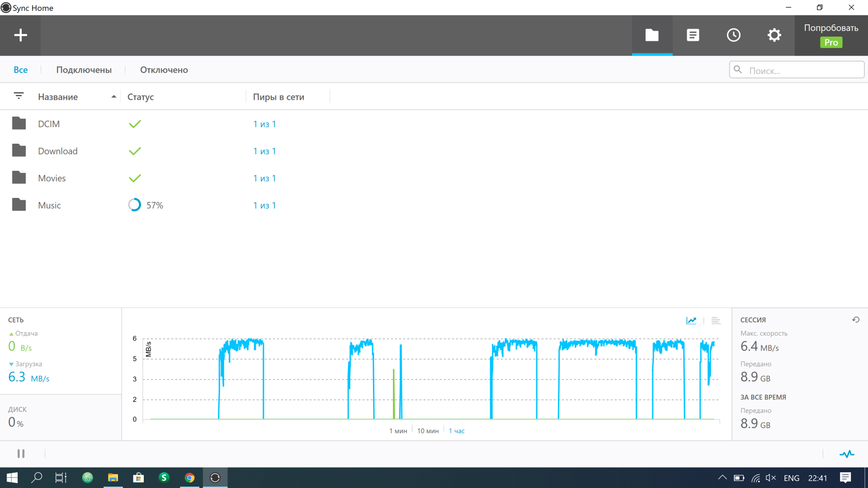Open the Folders view icon
The width and height of the screenshot is (868, 488).
point(652,35)
